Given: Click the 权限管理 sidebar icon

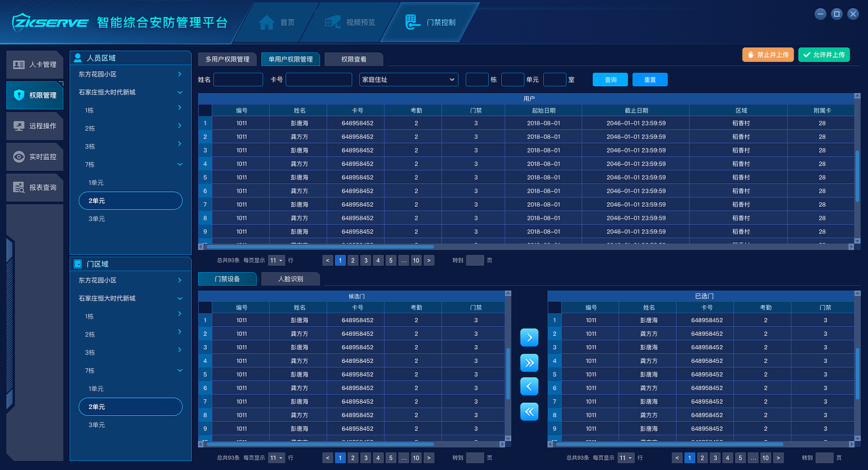Looking at the screenshot, I should point(35,95).
